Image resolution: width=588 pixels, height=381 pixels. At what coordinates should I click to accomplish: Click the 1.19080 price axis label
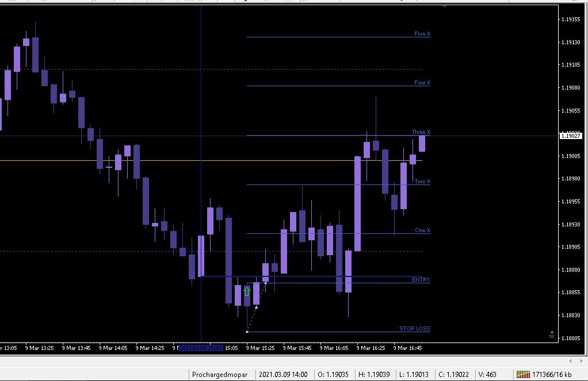tap(571, 88)
